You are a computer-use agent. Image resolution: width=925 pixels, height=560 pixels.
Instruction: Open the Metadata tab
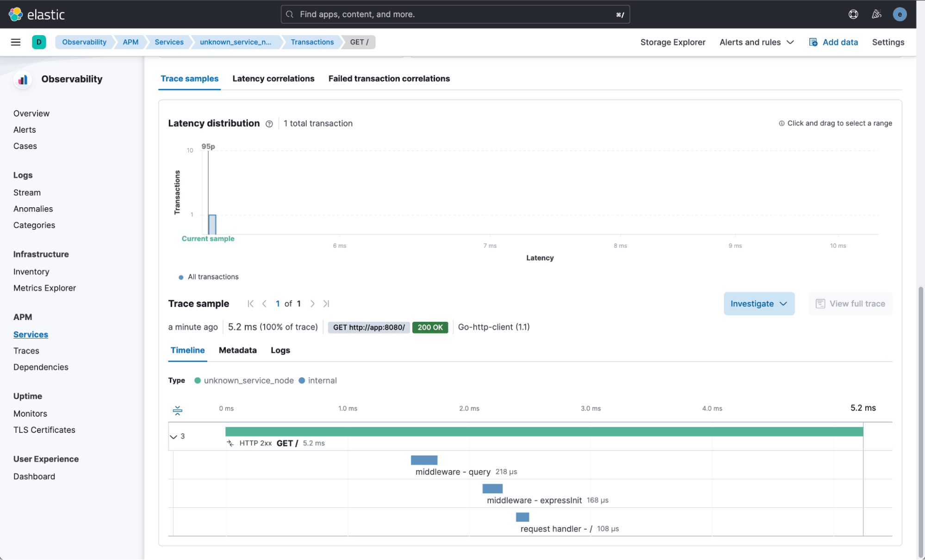pyautogui.click(x=237, y=351)
